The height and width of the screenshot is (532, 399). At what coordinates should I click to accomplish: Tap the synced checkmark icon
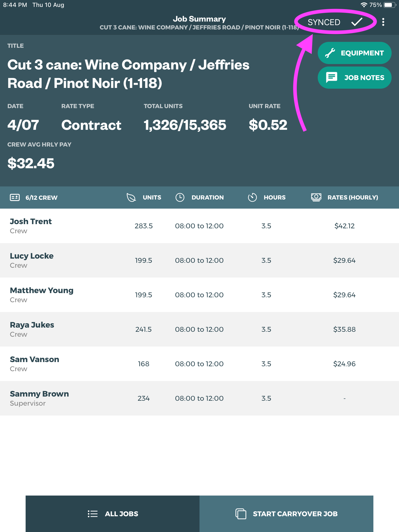[x=357, y=22]
